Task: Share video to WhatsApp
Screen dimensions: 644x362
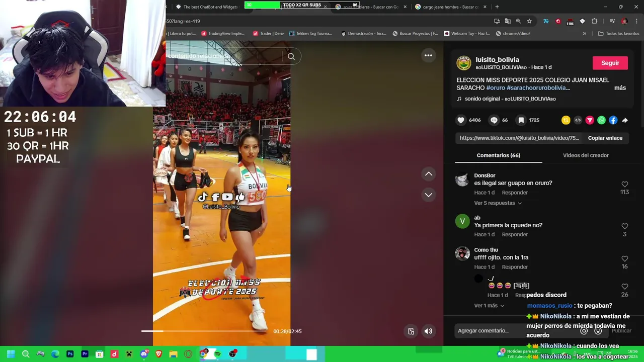Action: pyautogui.click(x=601, y=120)
